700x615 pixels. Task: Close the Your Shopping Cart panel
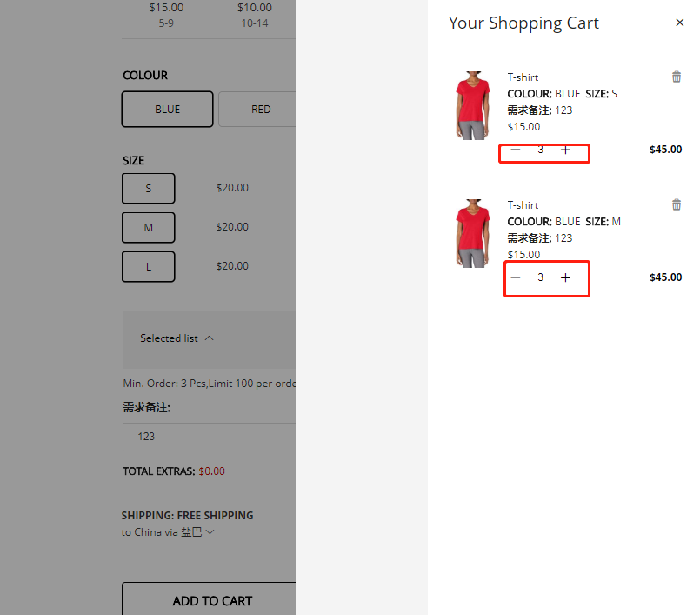point(680,23)
